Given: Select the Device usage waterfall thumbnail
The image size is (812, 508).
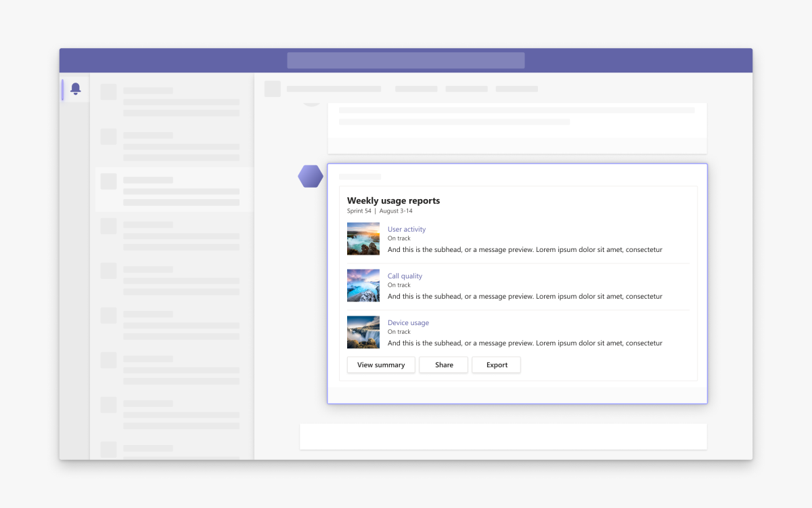Looking at the screenshot, I should pyautogui.click(x=363, y=333).
